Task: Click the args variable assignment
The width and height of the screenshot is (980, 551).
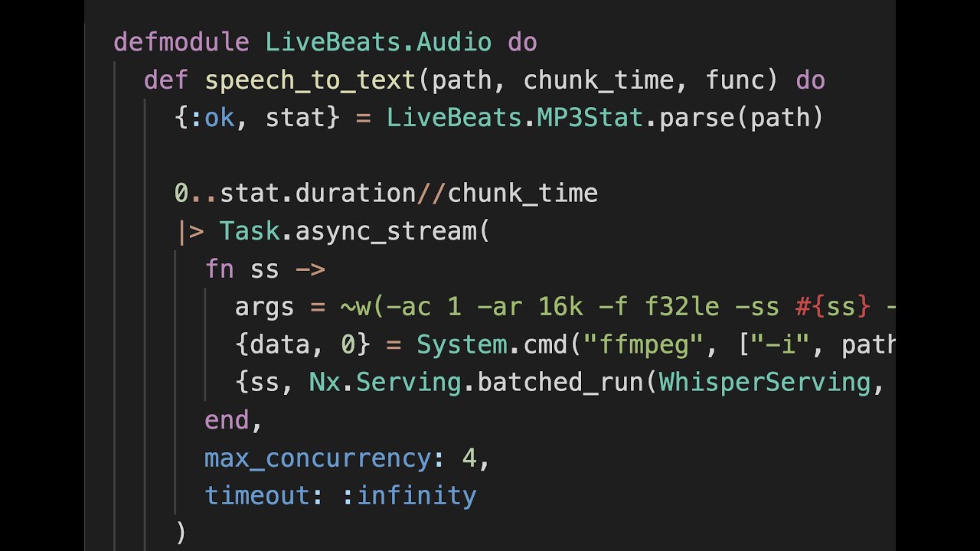Action: 263,306
